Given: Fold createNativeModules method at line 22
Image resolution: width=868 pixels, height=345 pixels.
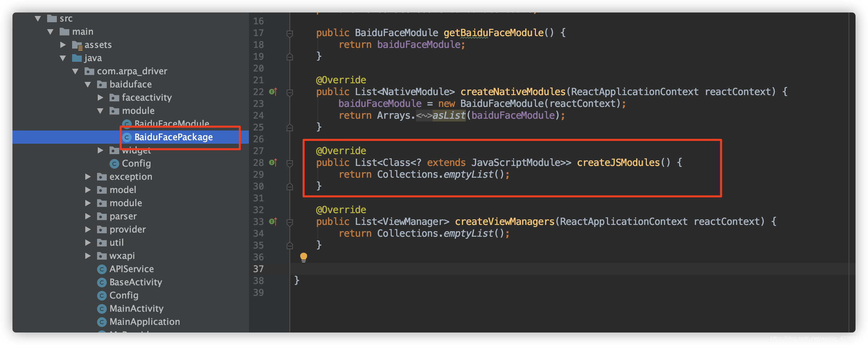Looking at the screenshot, I should [290, 92].
